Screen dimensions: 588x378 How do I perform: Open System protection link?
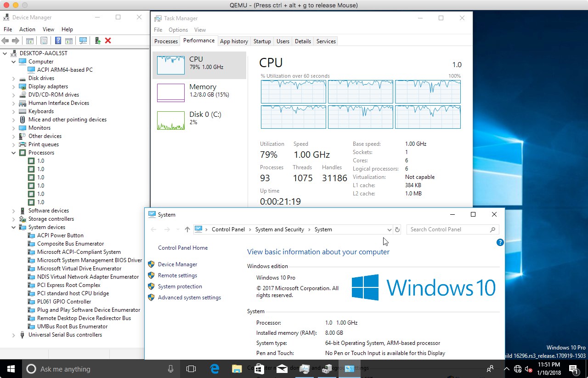180,286
